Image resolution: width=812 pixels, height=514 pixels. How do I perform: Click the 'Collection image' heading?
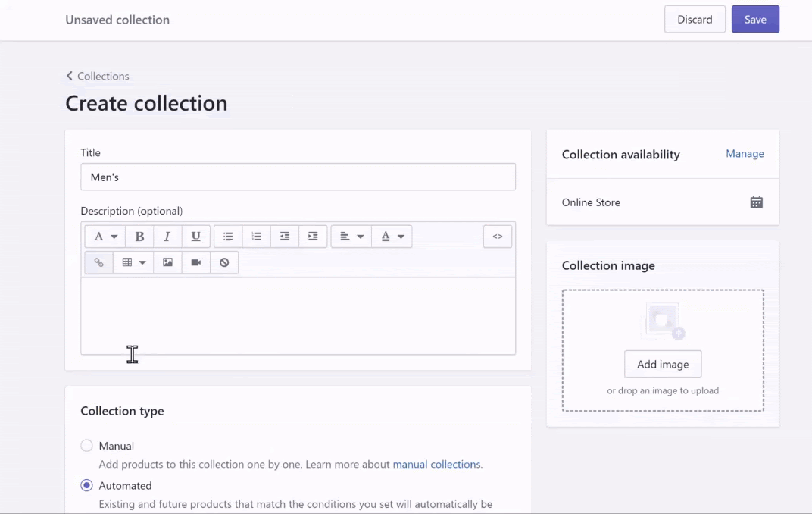tap(608, 265)
